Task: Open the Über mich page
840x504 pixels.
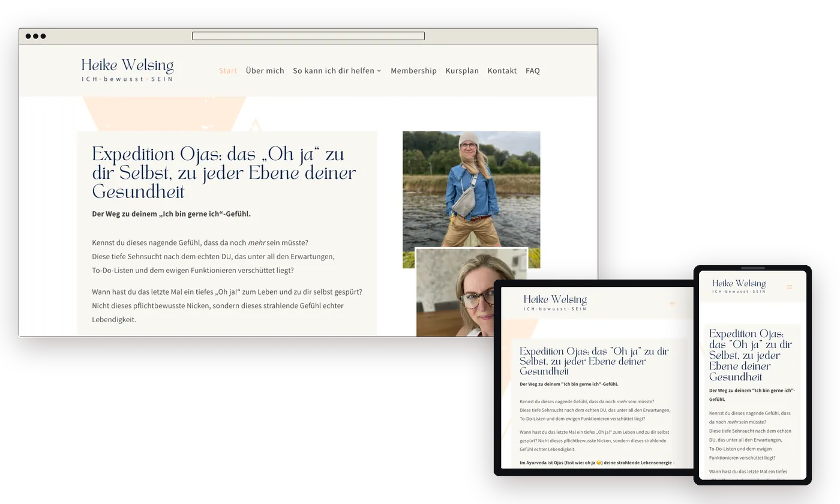Action: (x=265, y=71)
